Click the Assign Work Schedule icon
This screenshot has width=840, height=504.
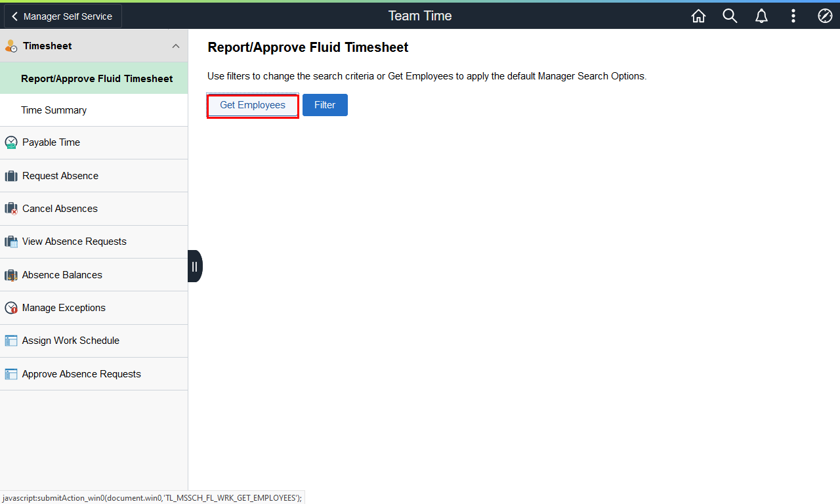(11, 341)
